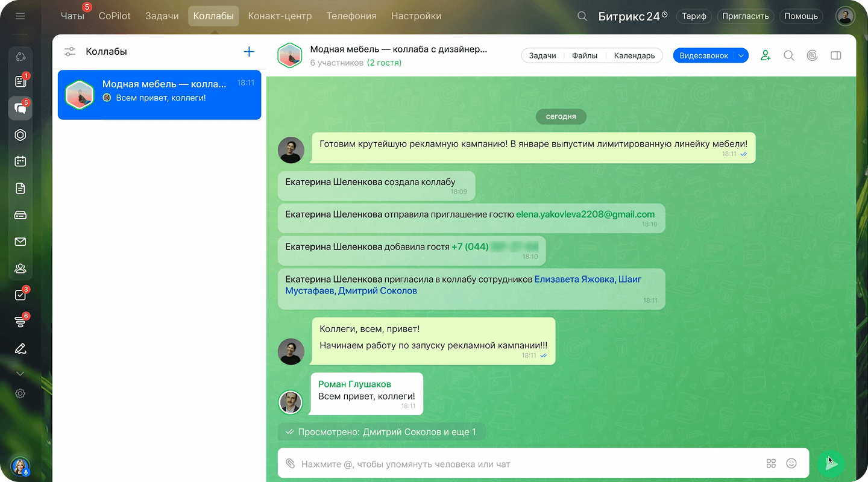
Task: Open the calendar icon in left sidebar
Action: pos(20,161)
